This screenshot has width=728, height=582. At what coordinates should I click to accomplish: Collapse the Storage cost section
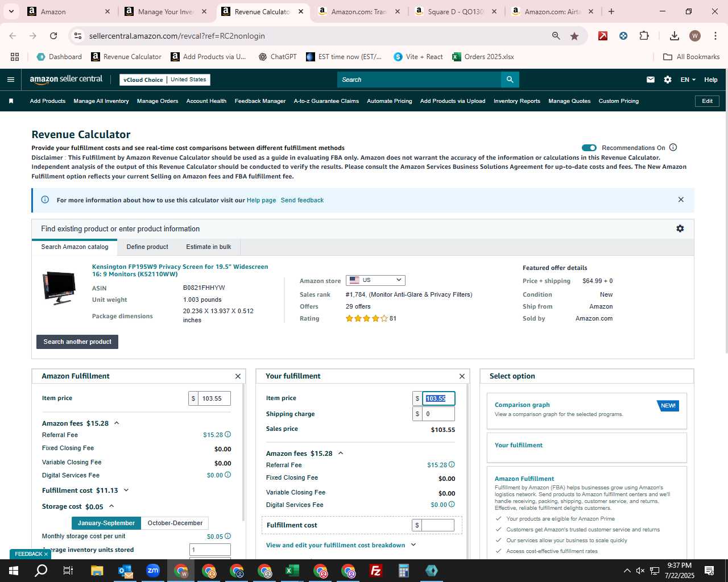tap(111, 506)
